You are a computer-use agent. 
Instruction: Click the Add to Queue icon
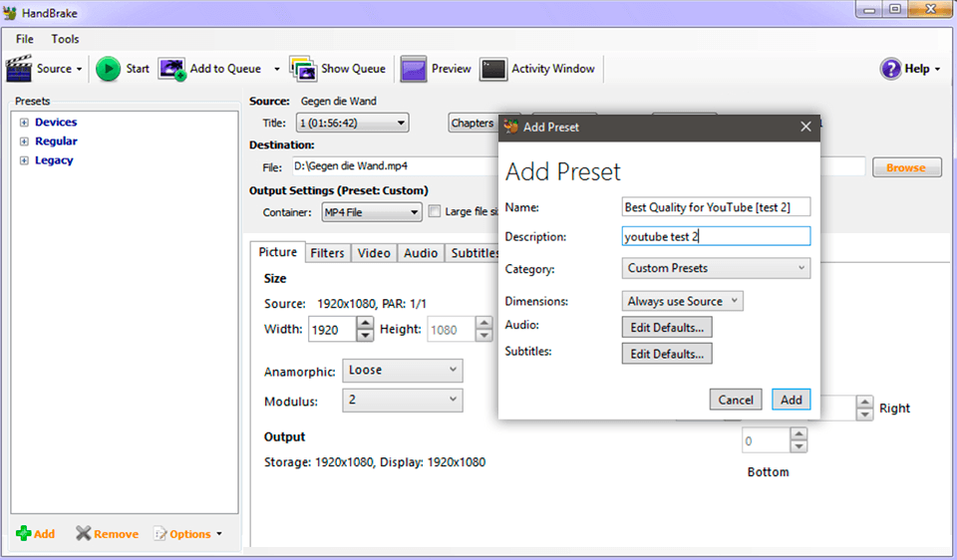pos(171,69)
